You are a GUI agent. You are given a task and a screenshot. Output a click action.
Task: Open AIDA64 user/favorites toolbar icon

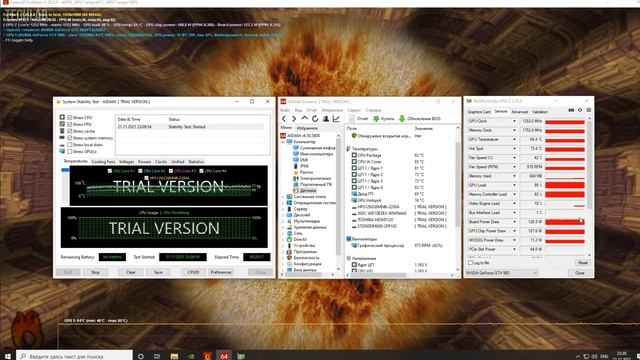[326, 119]
